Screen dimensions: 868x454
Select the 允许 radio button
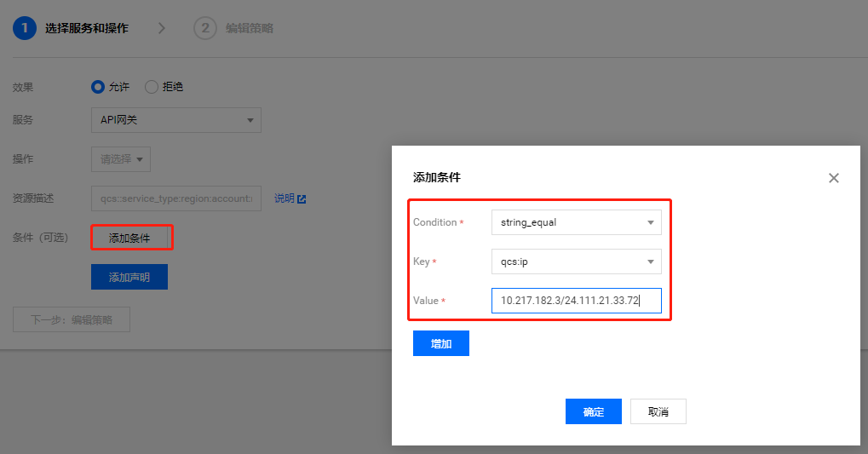(98, 86)
